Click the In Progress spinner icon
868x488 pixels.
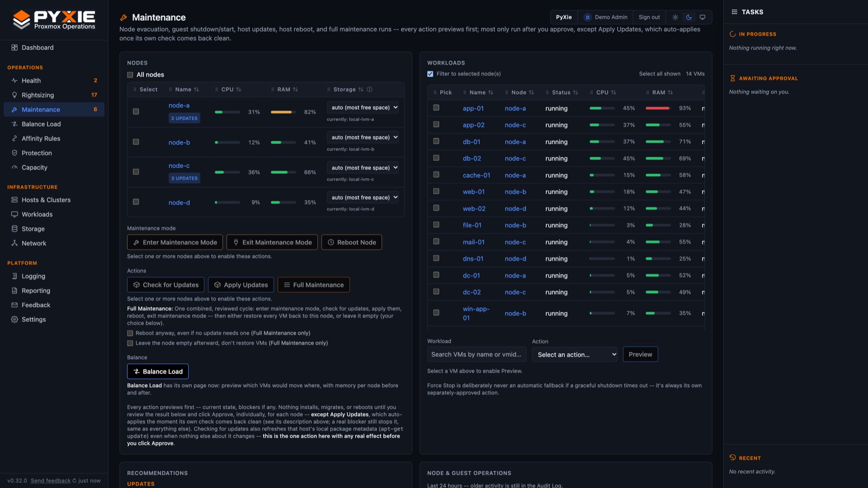tap(732, 34)
